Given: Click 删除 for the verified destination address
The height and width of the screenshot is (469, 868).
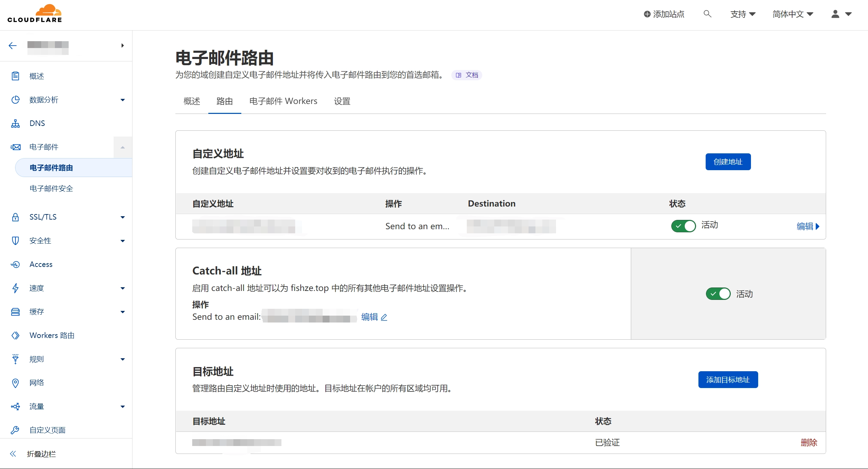Looking at the screenshot, I should (x=809, y=443).
